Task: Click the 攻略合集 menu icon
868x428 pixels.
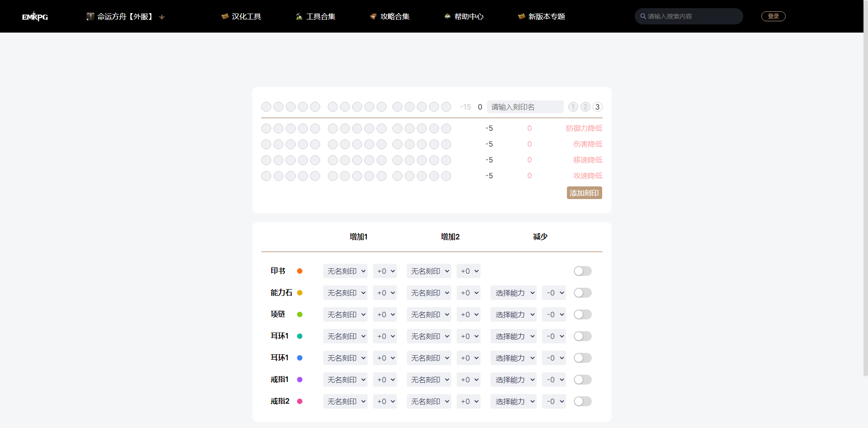Action: [373, 16]
